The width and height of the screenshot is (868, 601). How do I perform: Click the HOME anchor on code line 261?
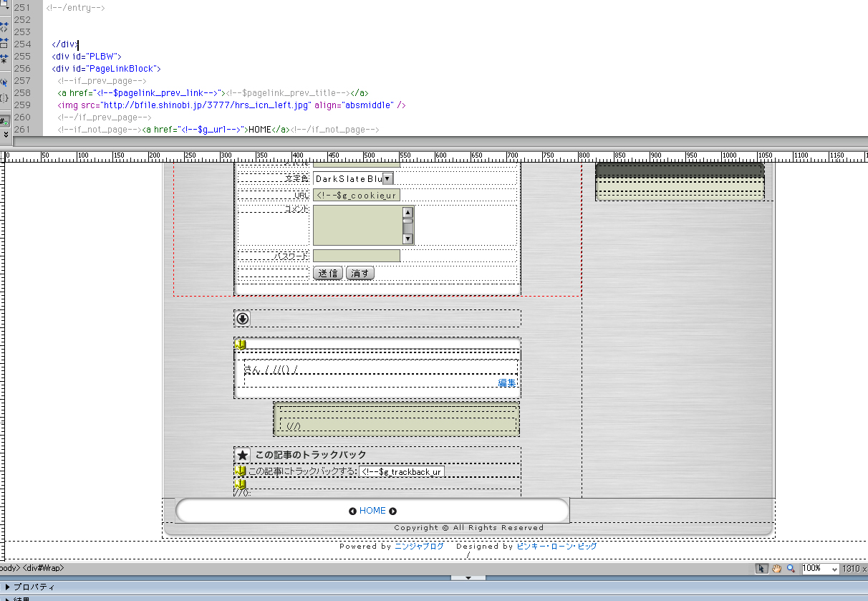tap(217, 129)
